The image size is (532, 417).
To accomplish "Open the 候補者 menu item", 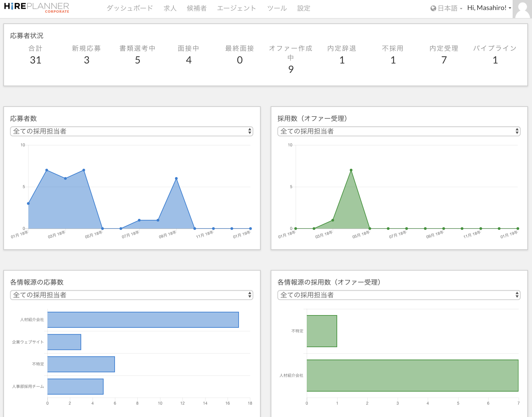I will click(196, 8).
